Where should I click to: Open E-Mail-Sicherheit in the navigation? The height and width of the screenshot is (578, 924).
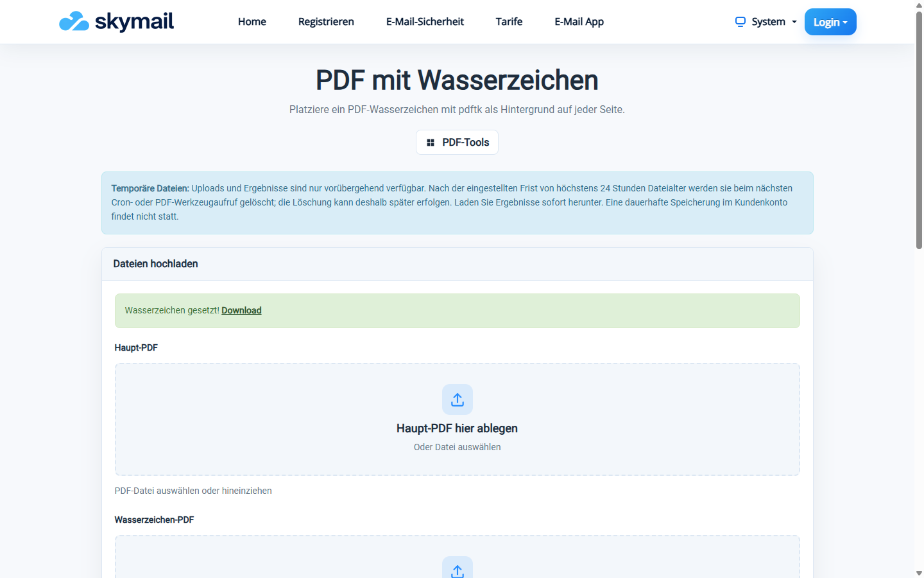coord(425,22)
